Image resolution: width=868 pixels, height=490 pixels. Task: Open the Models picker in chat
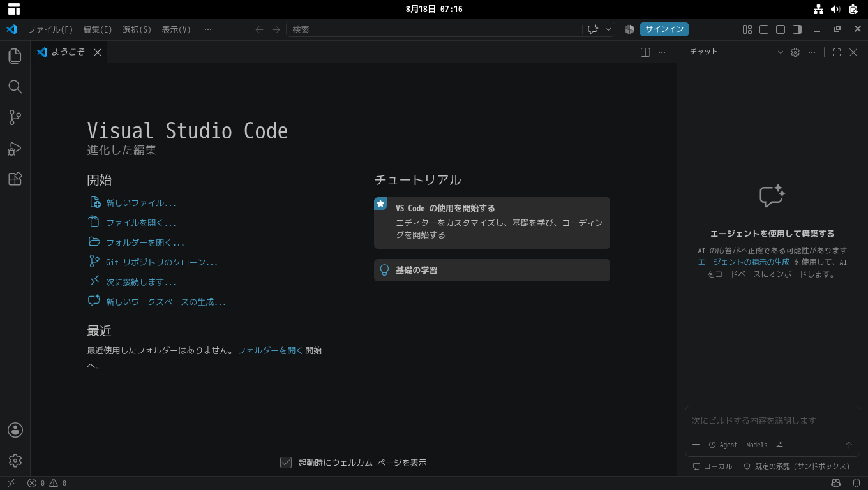[757, 445]
